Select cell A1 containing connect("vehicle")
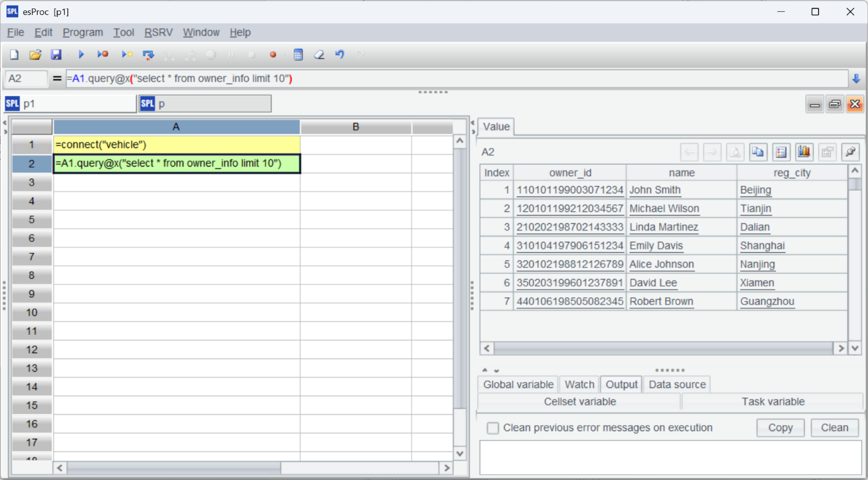The height and width of the screenshot is (480, 868). click(x=176, y=145)
